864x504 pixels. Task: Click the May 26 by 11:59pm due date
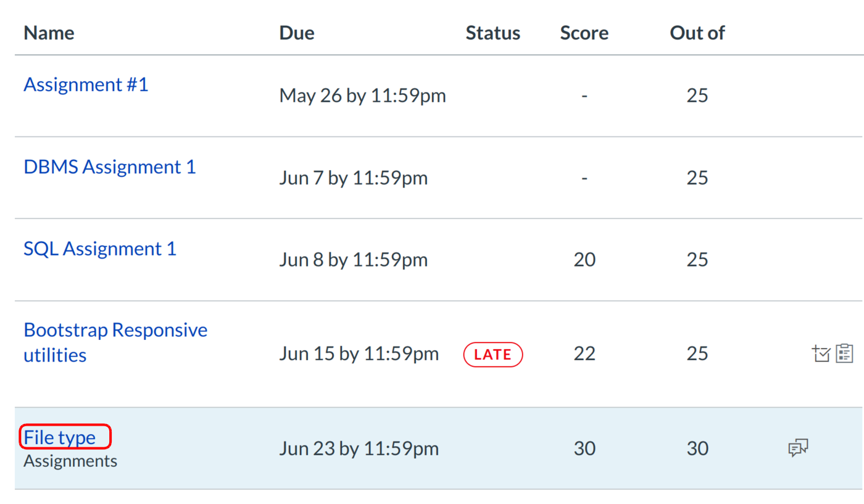tap(362, 96)
